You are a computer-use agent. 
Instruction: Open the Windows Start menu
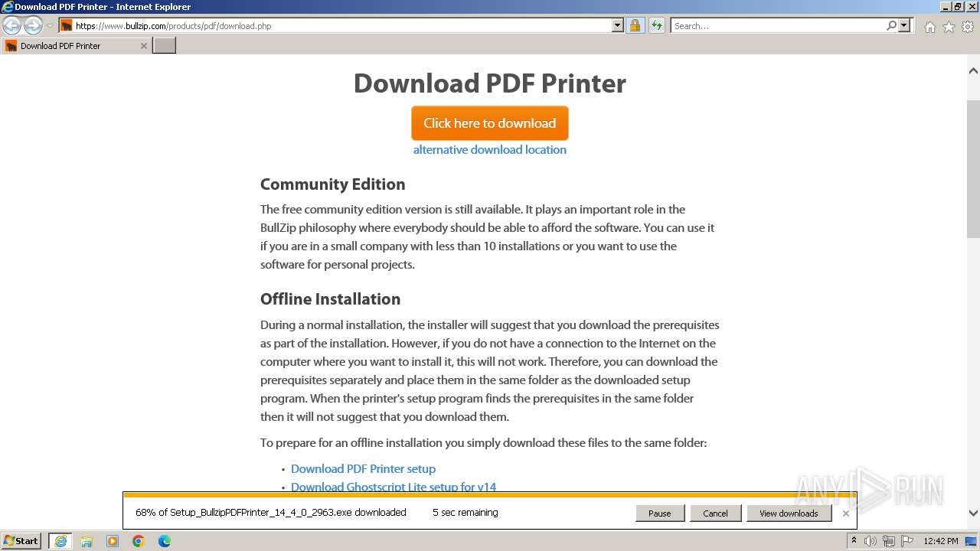click(21, 541)
